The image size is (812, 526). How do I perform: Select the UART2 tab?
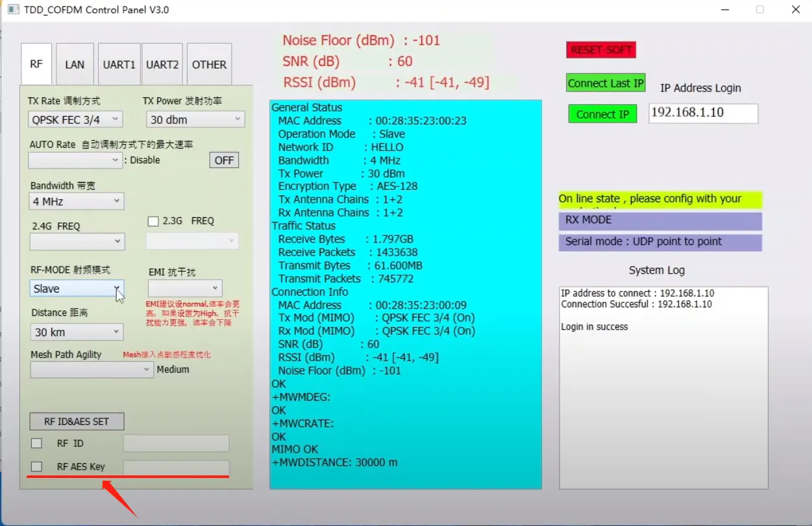tap(162, 64)
